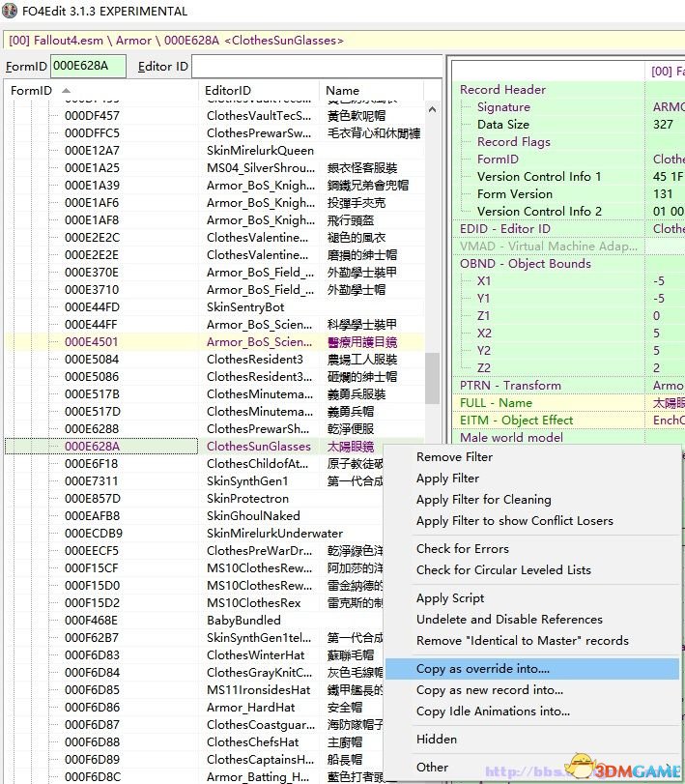The width and height of the screenshot is (685, 784).
Task: Select record 000E628A ClothesSunGlasses row
Action: pyautogui.click(x=214, y=447)
